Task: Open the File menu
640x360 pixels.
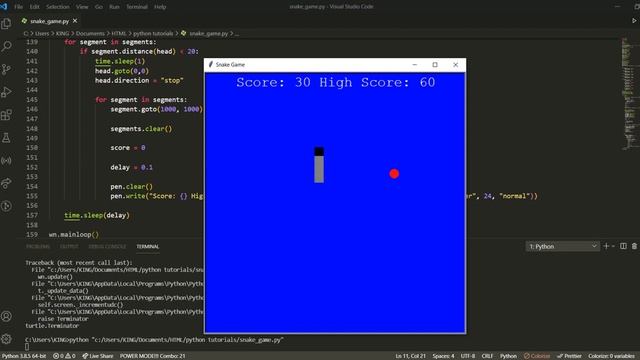Action: (18, 7)
